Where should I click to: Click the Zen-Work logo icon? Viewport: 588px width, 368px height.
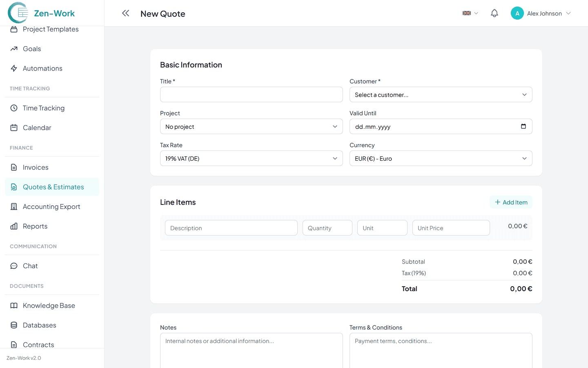18,13
